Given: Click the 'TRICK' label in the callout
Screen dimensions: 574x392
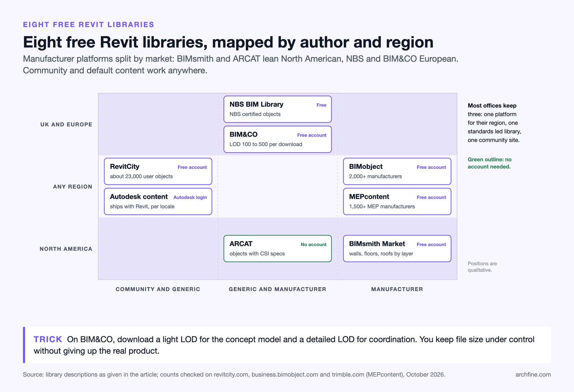Looking at the screenshot, I should [x=48, y=339].
